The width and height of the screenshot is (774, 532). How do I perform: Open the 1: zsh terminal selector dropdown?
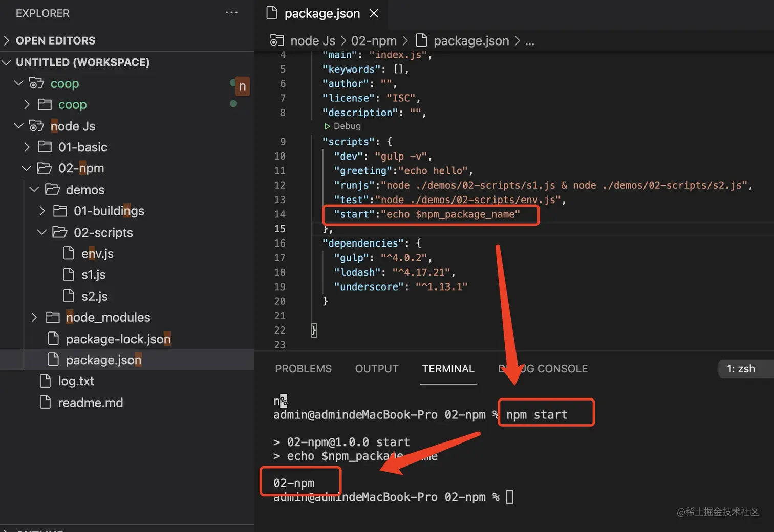[741, 369]
